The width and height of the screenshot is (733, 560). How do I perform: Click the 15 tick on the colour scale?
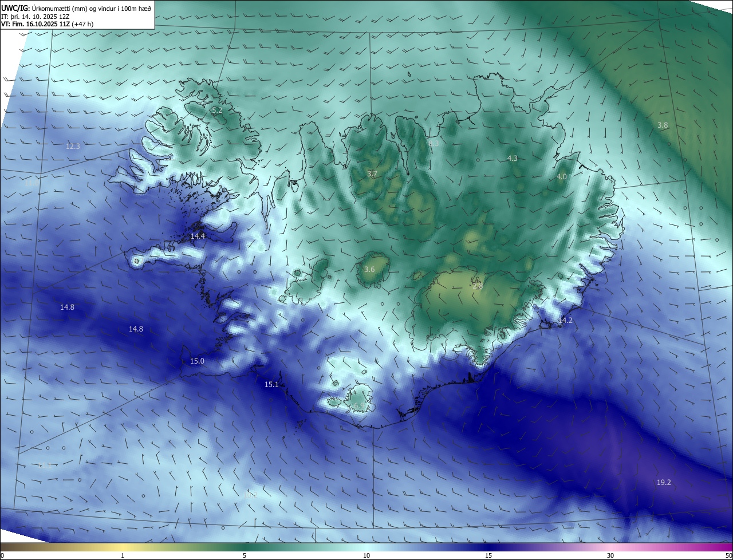click(x=488, y=555)
